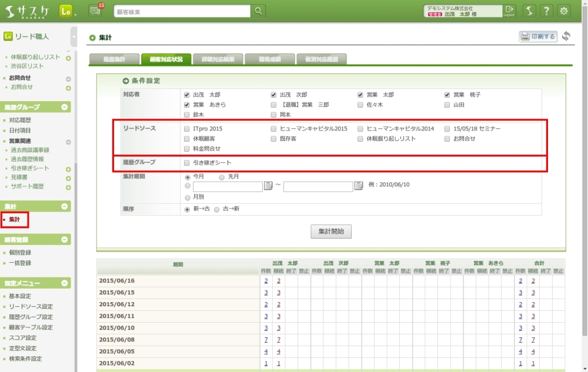This screenshot has width=588, height=372.
Task: Click the green plus beside 見積書
Action: [x=68, y=177]
